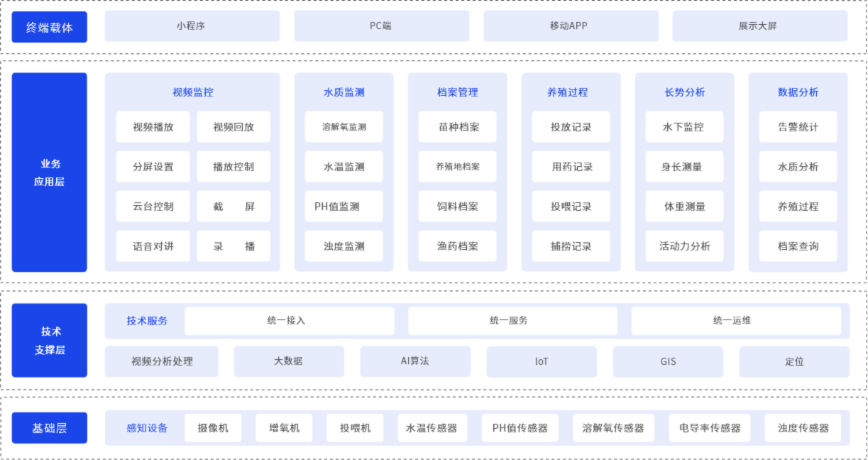This screenshot has height=460, width=868.
Task: Select the PC端 terminal box
Action: click(381, 26)
